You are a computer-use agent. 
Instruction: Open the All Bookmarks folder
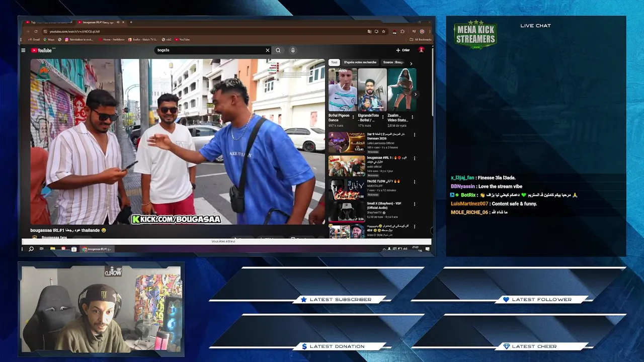point(421,39)
